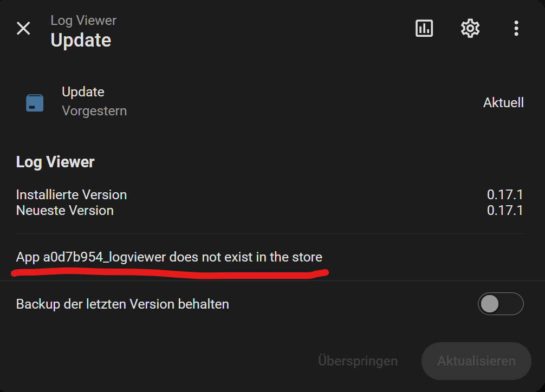Open entity settings gear icon
This screenshot has width=545, height=392.
[470, 28]
